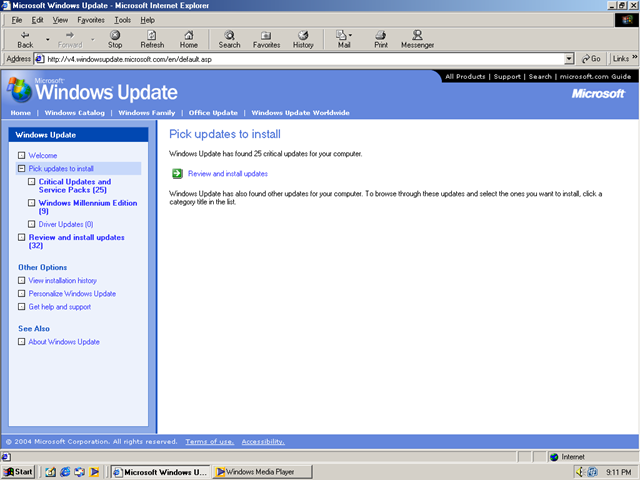Click the Refresh toolbar icon
Screen dimensions: 640x480
[152, 40]
